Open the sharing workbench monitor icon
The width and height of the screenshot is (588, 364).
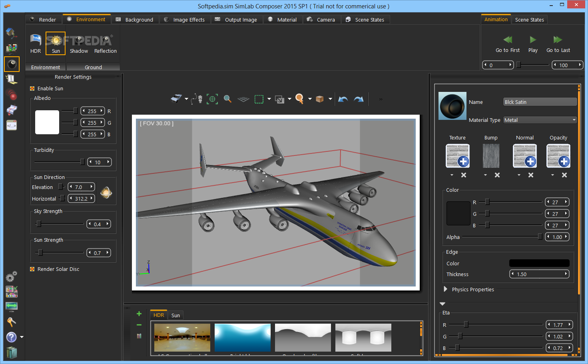click(12, 48)
